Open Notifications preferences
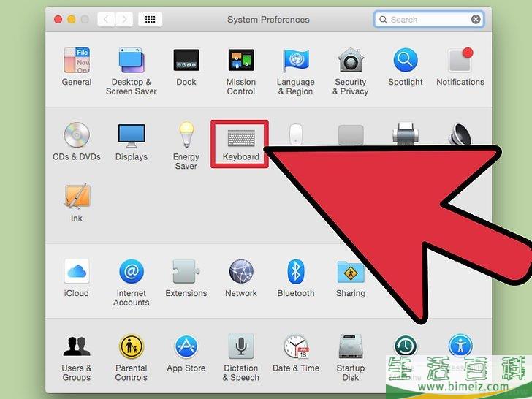532x399 pixels. 460,66
